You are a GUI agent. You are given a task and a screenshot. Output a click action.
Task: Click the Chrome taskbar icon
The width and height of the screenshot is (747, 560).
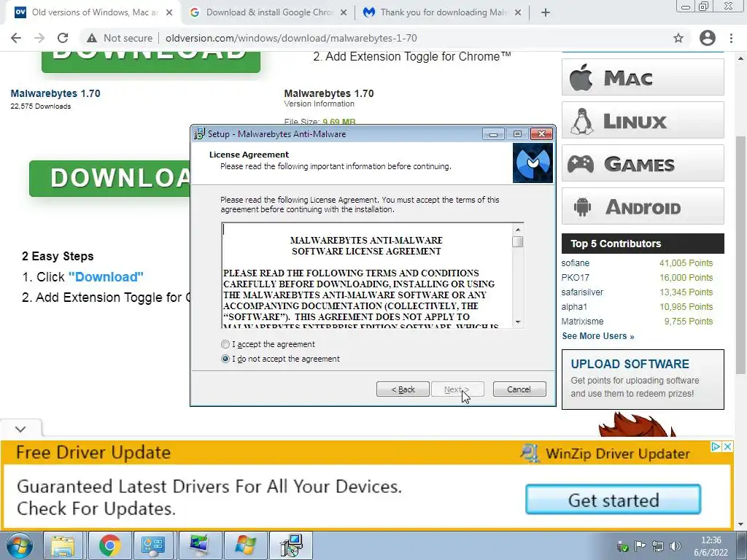pos(109,545)
